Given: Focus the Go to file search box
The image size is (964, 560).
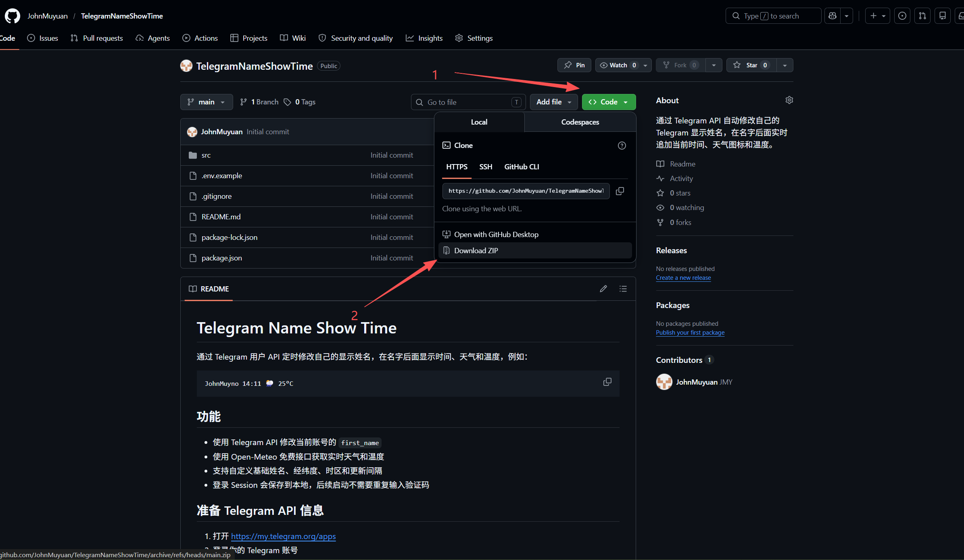Looking at the screenshot, I should pyautogui.click(x=468, y=102).
